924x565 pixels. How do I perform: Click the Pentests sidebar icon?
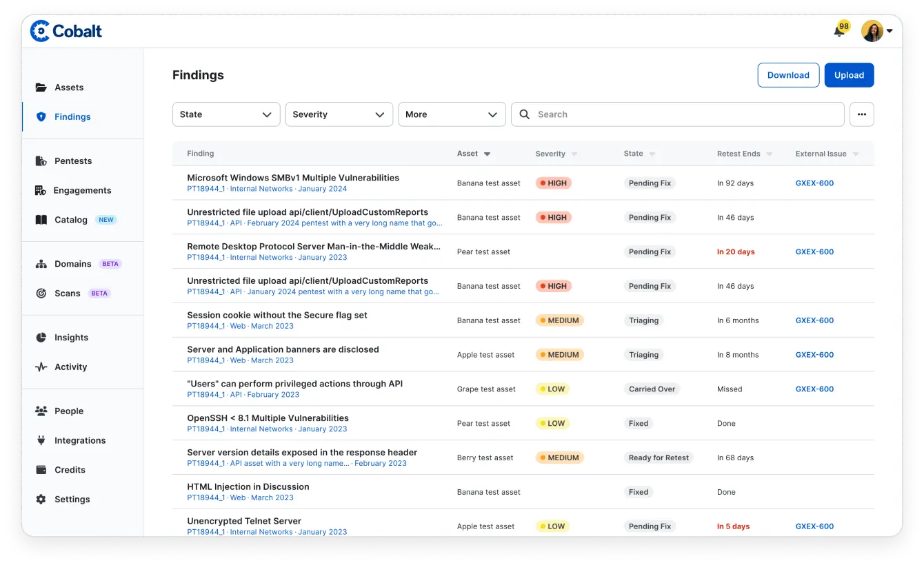tap(41, 161)
